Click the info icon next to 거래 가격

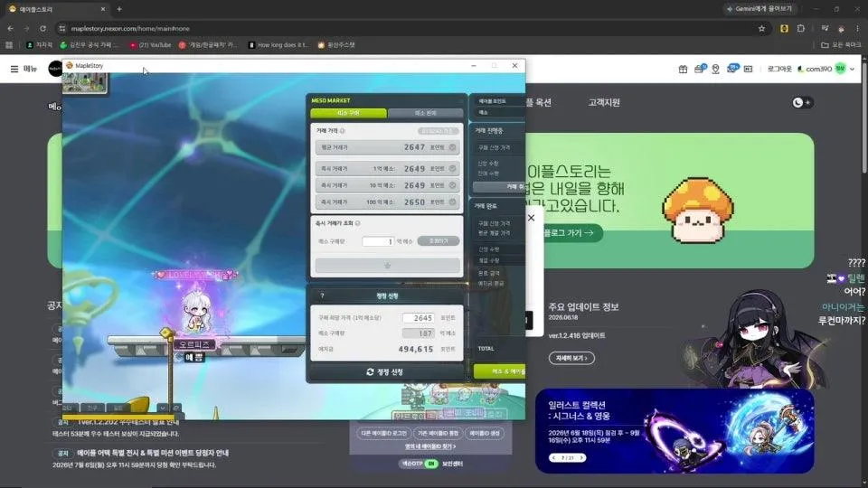342,131
